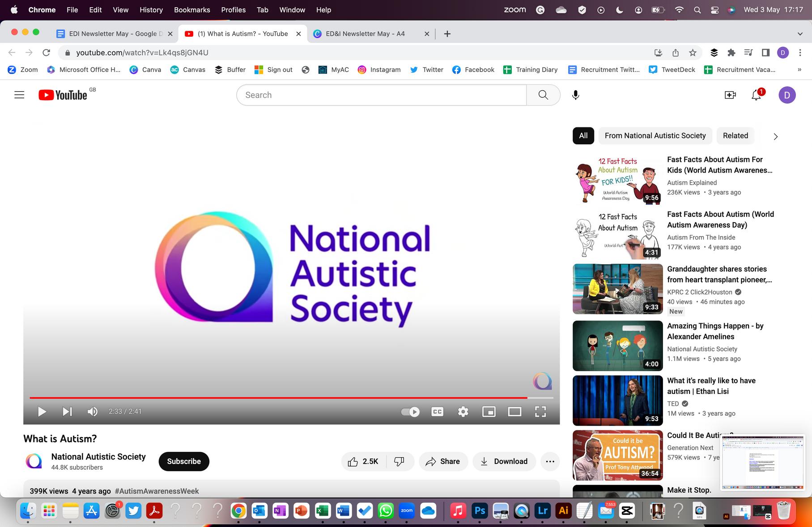Open the Create video icon
This screenshot has height=527, width=812.
(730, 95)
